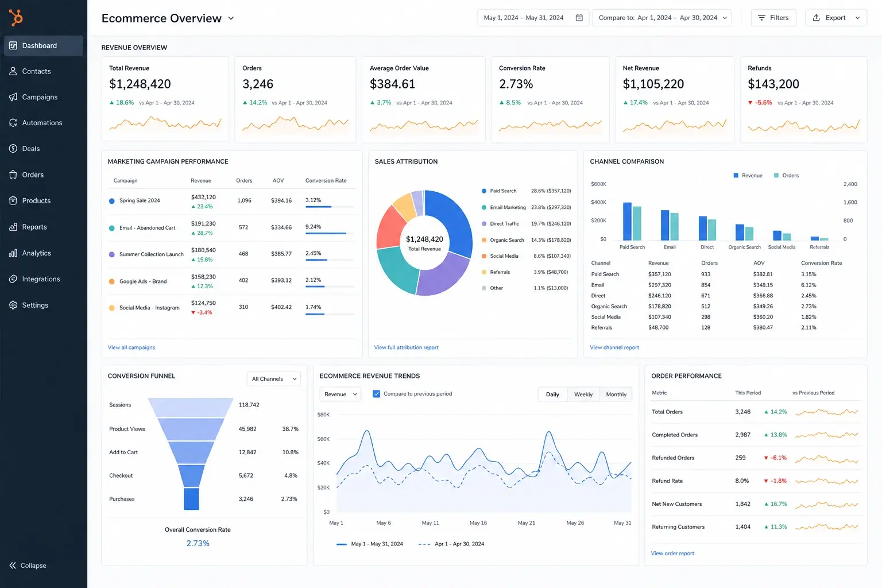Click the Reports chart icon

13,227
